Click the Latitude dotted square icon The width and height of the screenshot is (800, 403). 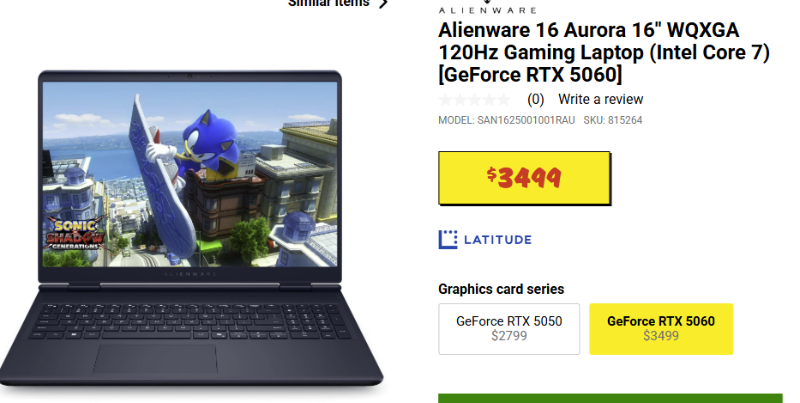click(x=448, y=239)
